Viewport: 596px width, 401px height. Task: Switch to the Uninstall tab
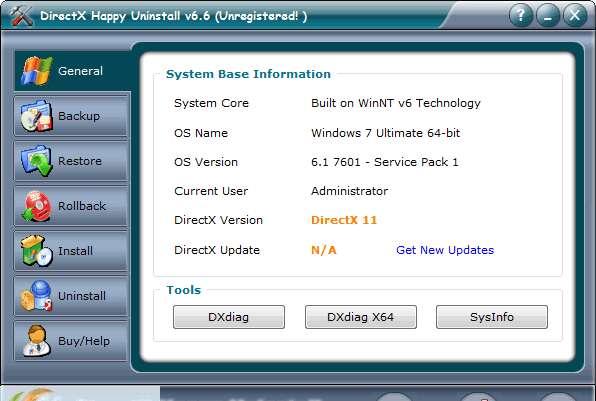pos(71,296)
